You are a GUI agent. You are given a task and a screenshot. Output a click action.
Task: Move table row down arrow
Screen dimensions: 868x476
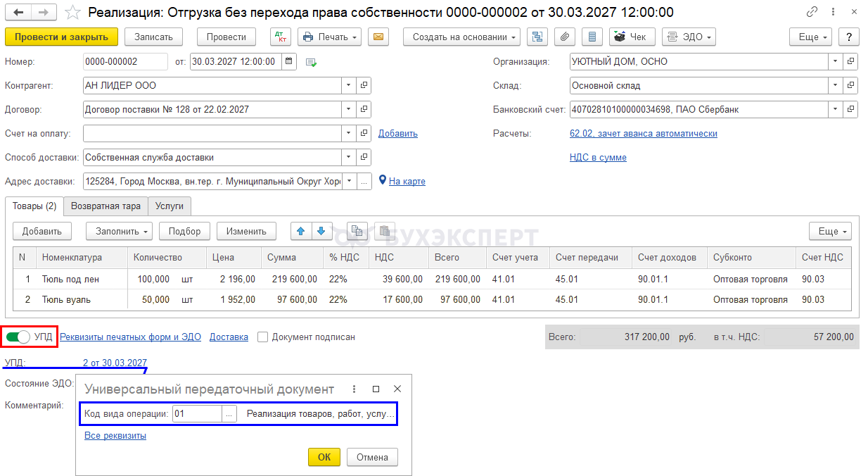coord(321,231)
